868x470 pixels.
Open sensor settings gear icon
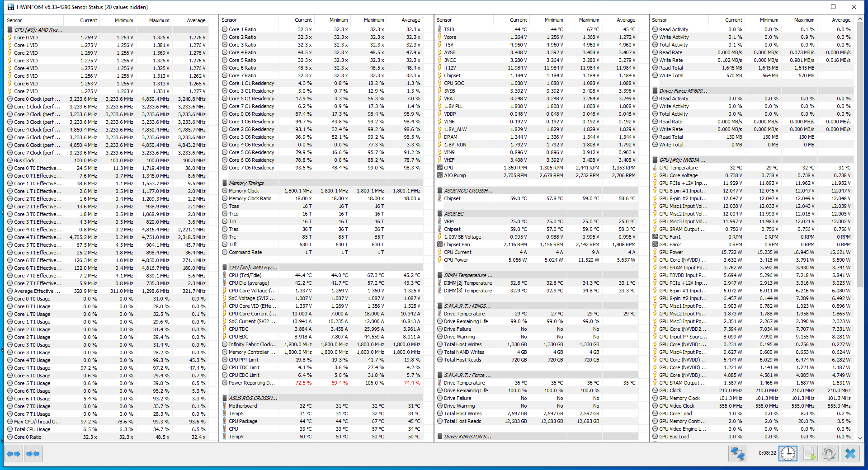pos(829,453)
